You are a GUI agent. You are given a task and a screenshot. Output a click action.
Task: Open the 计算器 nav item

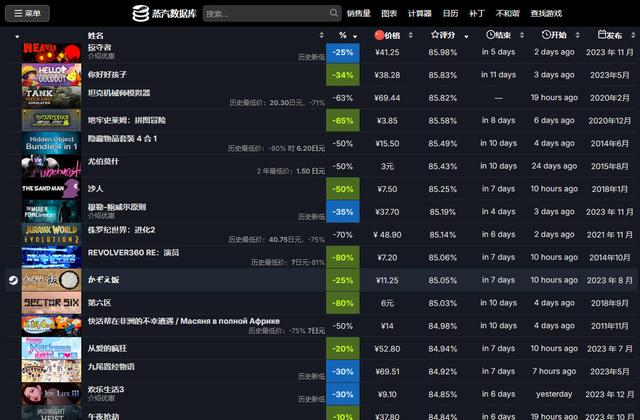pos(420,13)
